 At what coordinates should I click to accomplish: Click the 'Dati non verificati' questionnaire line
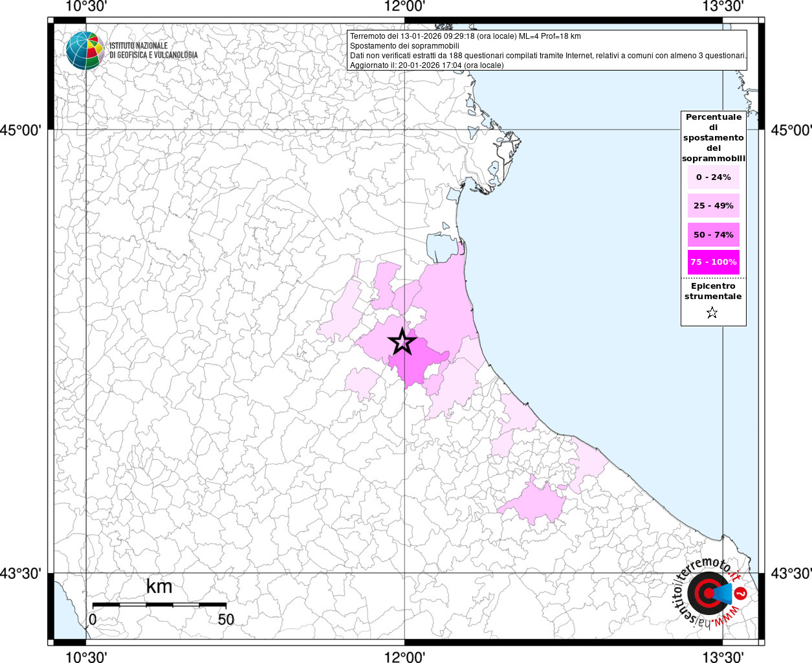(548, 56)
